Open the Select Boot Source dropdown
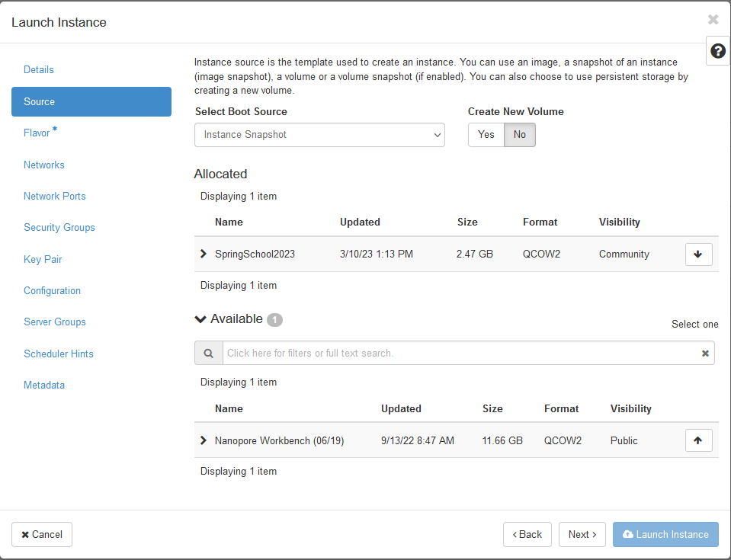This screenshot has height=560, width=731. coord(319,135)
